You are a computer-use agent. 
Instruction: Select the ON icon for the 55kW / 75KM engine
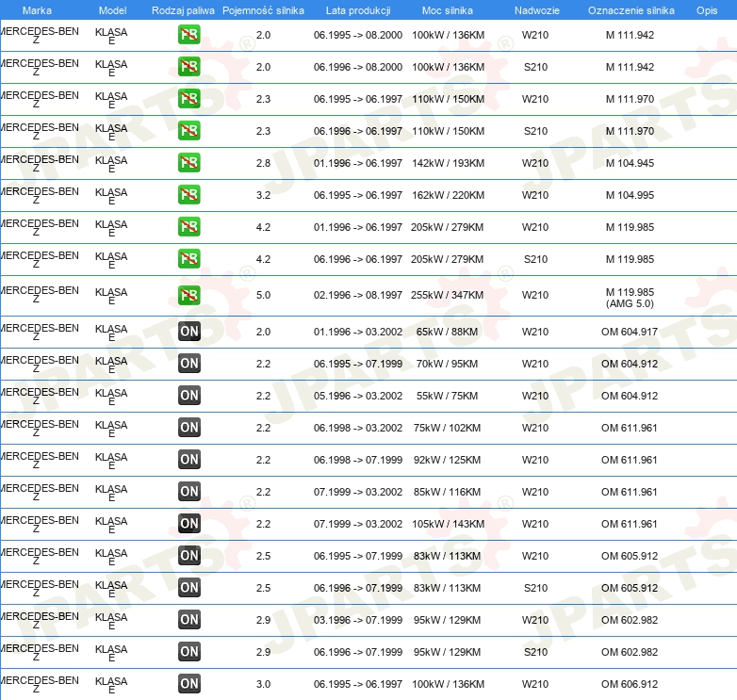coord(188,396)
